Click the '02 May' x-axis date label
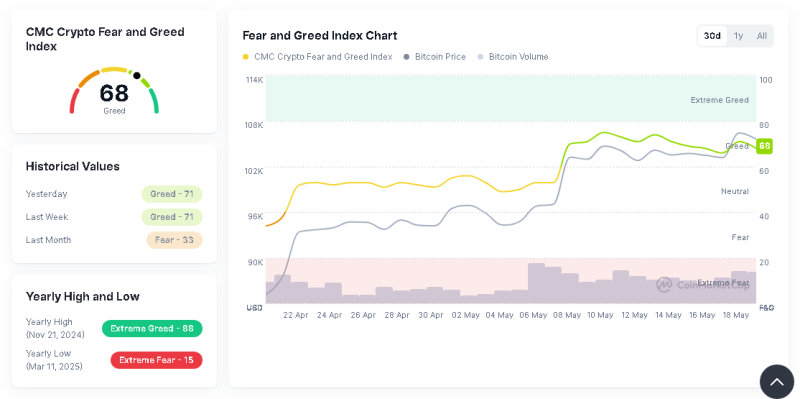The height and width of the screenshot is (399, 800). [466, 315]
